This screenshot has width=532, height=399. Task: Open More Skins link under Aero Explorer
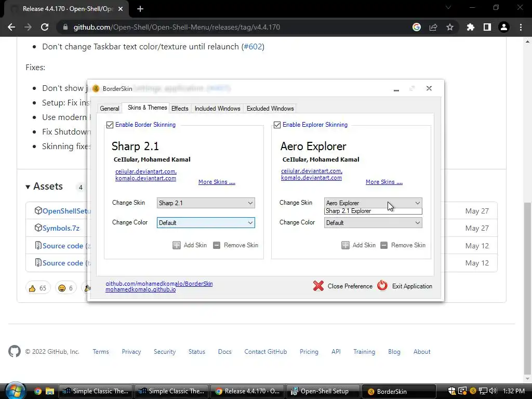[x=384, y=182]
